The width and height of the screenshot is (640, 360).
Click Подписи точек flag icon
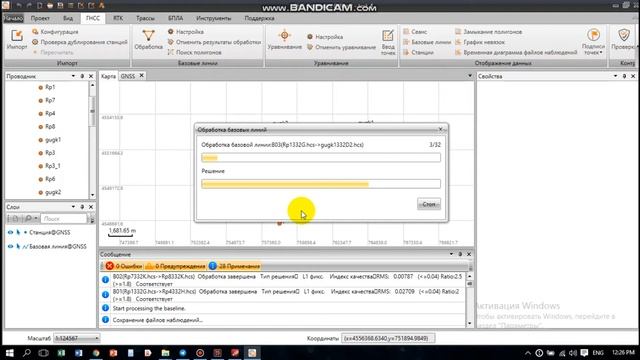tap(593, 35)
